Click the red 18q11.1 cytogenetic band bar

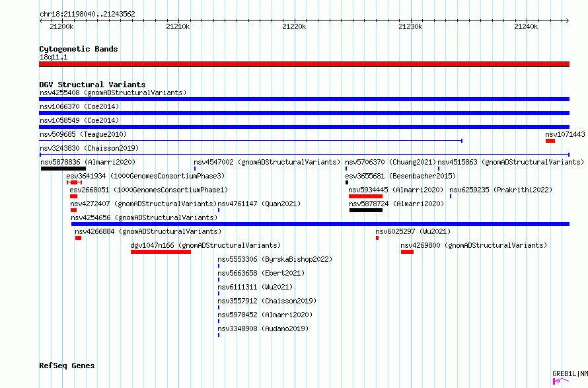click(304, 64)
